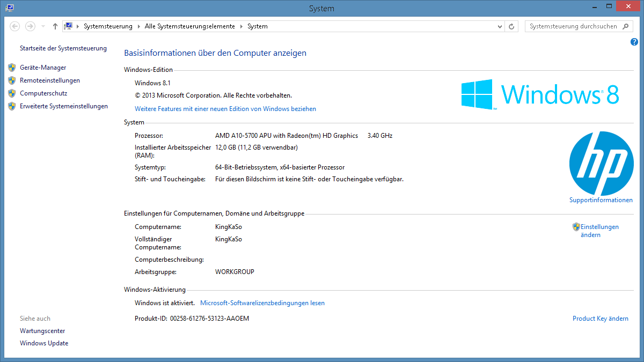Viewport: 644px width, 362px height.
Task: Refresh the address bar view
Action: pyautogui.click(x=512, y=26)
